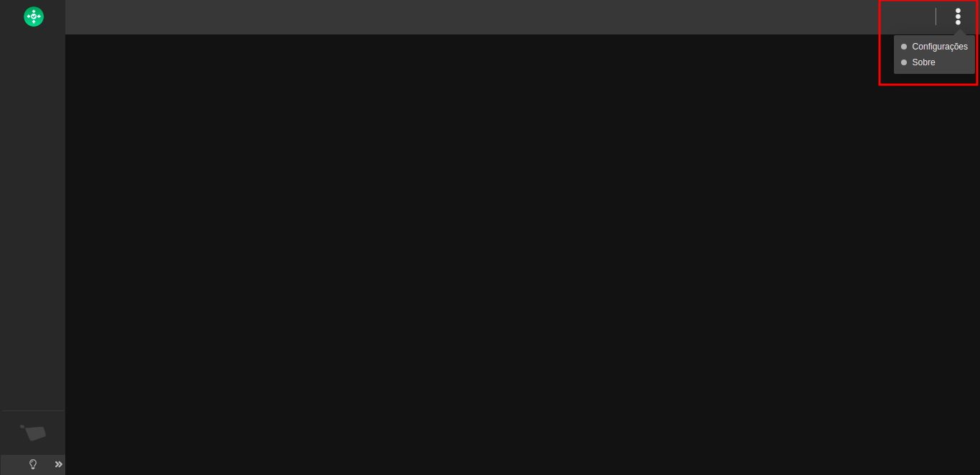The width and height of the screenshot is (980, 475).
Task: Click the Sobre text label
Action: (x=923, y=62)
